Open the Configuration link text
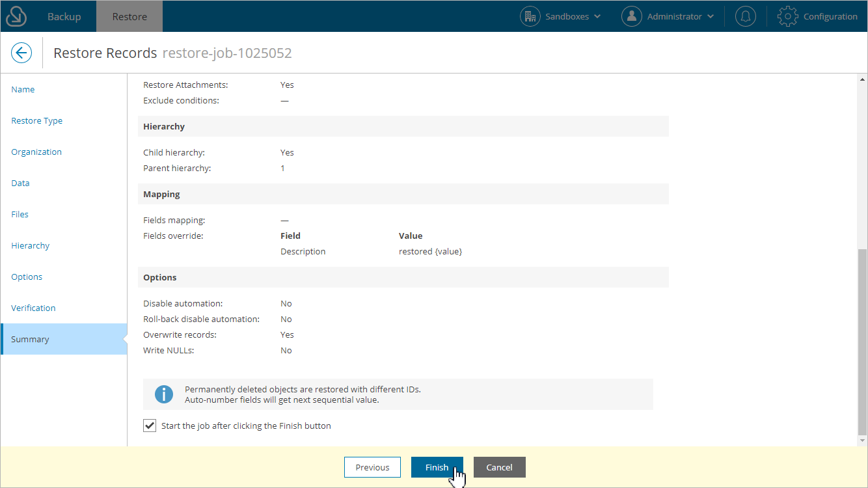 830,16
